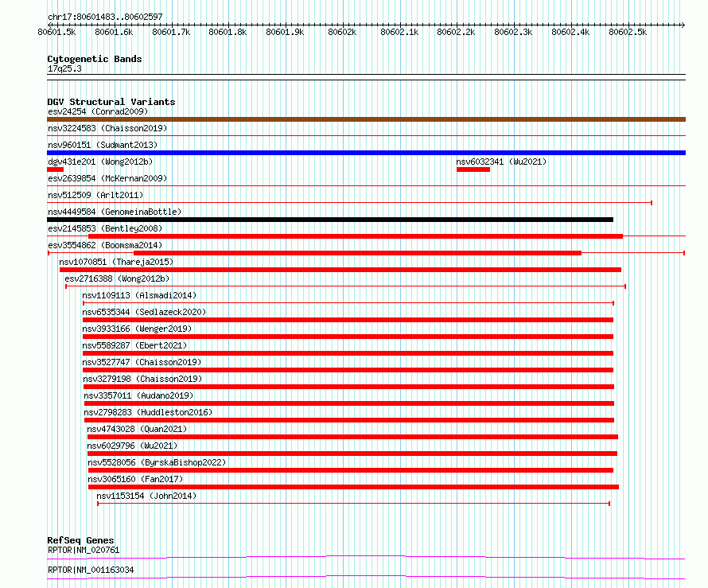Click the 80601.5k ruler tick label
This screenshot has width=708, height=588.
[57, 32]
